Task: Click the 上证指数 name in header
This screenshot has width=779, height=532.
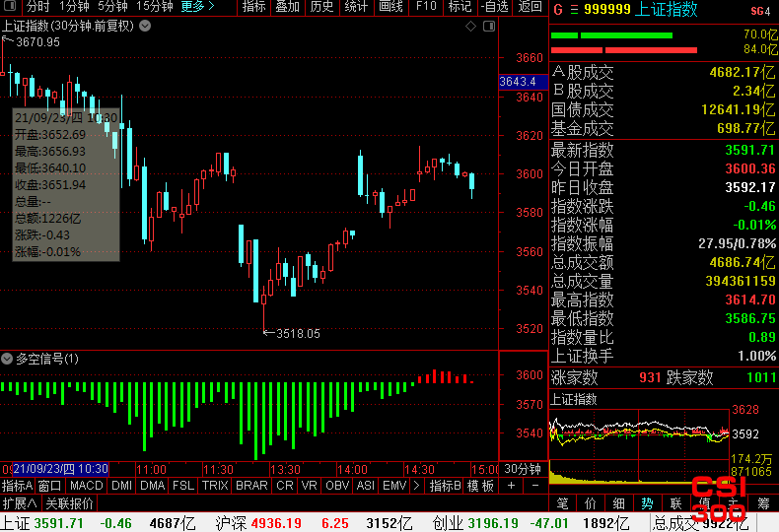Action: (x=667, y=10)
